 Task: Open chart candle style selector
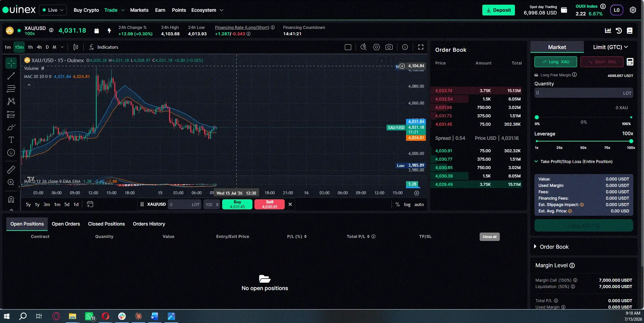[x=76, y=47]
